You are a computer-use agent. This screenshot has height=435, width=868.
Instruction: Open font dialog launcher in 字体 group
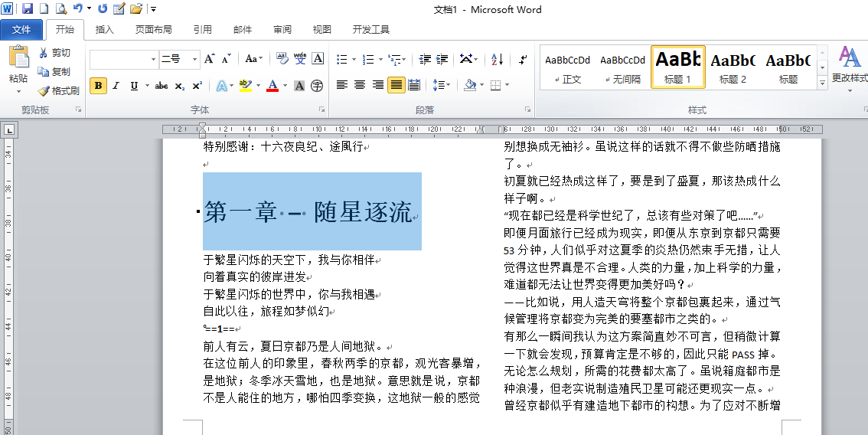321,110
